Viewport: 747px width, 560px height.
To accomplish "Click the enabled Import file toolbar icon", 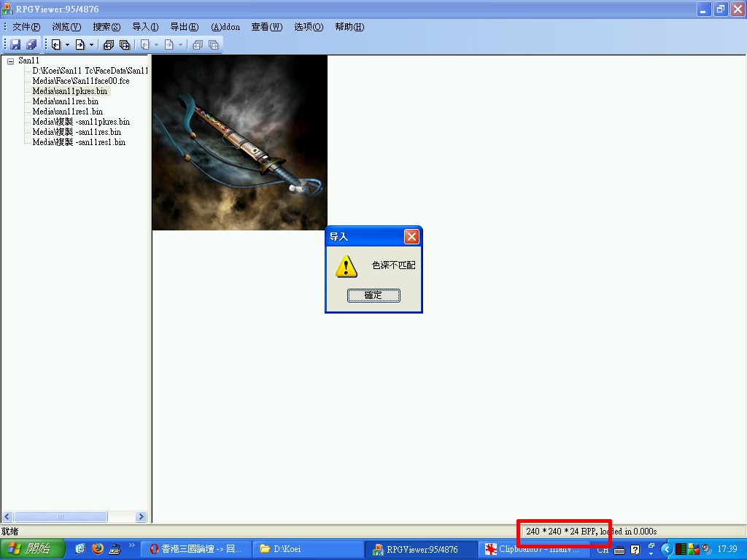I will [x=56, y=44].
